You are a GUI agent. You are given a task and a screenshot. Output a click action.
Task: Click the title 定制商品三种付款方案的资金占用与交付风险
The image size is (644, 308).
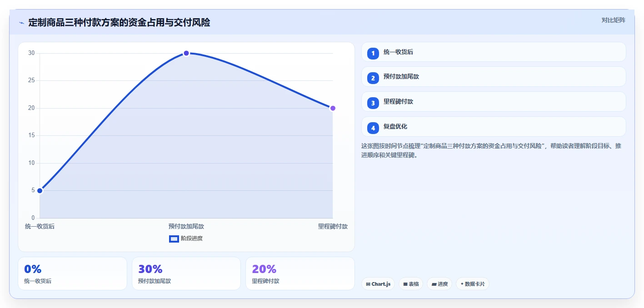coord(119,23)
